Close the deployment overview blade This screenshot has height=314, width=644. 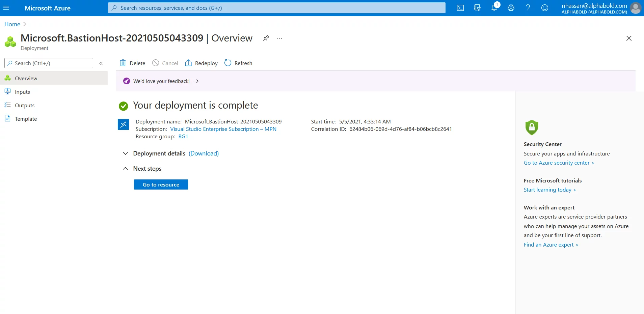click(629, 38)
